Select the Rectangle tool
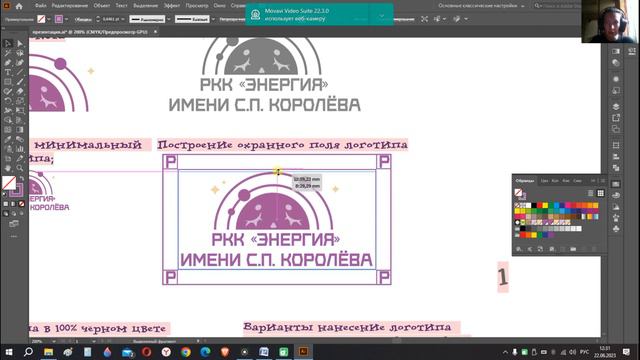This screenshot has height=360, width=640. pyautogui.click(x=8, y=82)
